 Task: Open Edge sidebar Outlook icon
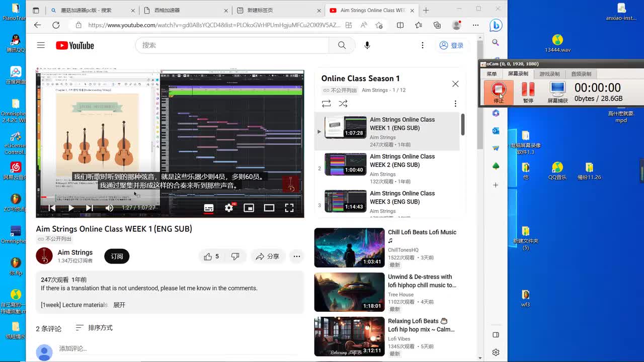tap(496, 131)
